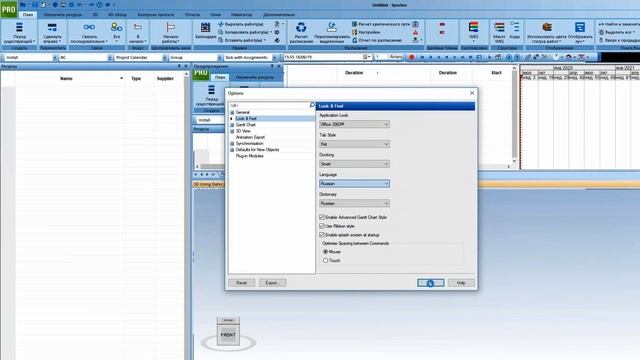
Task: Click Вставить работы in the ribbon
Action: coord(242,40)
